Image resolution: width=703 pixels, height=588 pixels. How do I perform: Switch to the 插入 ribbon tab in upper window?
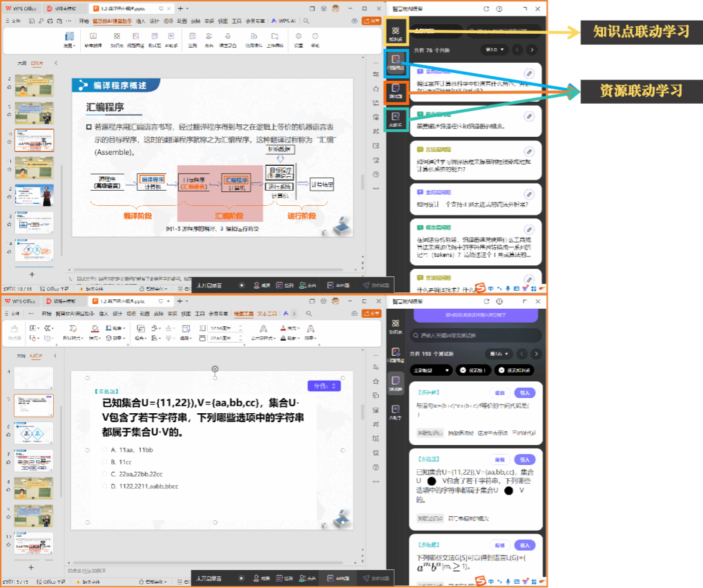tap(141, 21)
